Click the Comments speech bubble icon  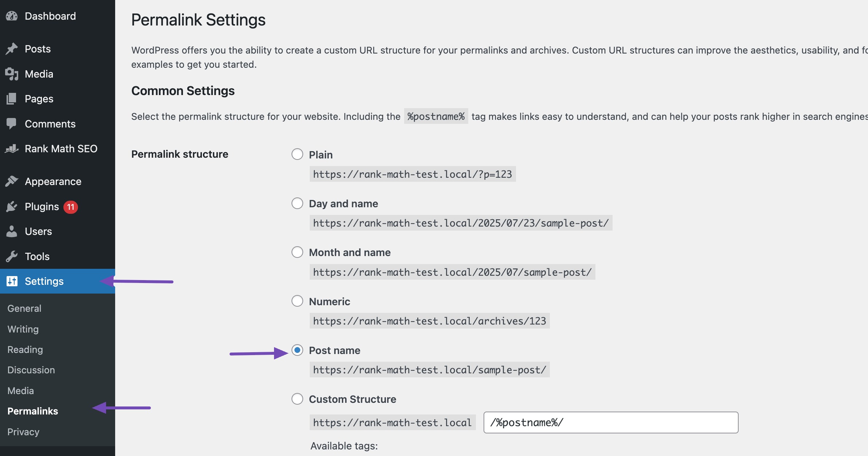(12, 124)
